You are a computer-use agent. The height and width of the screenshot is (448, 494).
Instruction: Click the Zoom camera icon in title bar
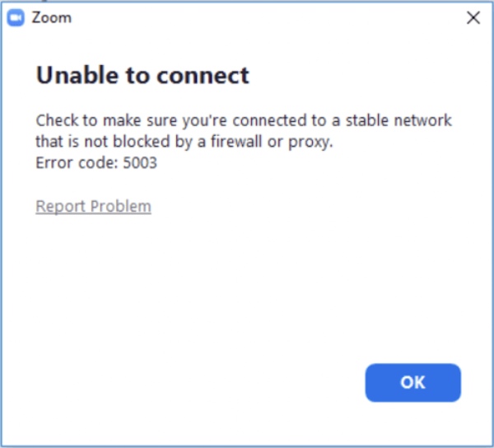point(15,18)
